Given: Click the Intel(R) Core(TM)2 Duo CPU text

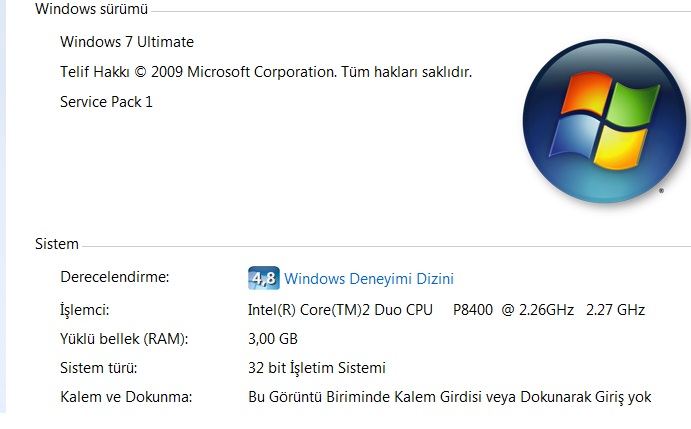Looking at the screenshot, I should [x=340, y=310].
